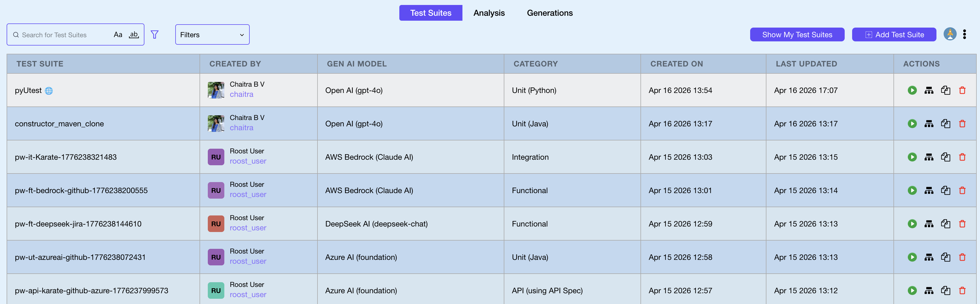Run the pw-ft-deepseek-jira test suite
980x304 pixels.
click(912, 224)
